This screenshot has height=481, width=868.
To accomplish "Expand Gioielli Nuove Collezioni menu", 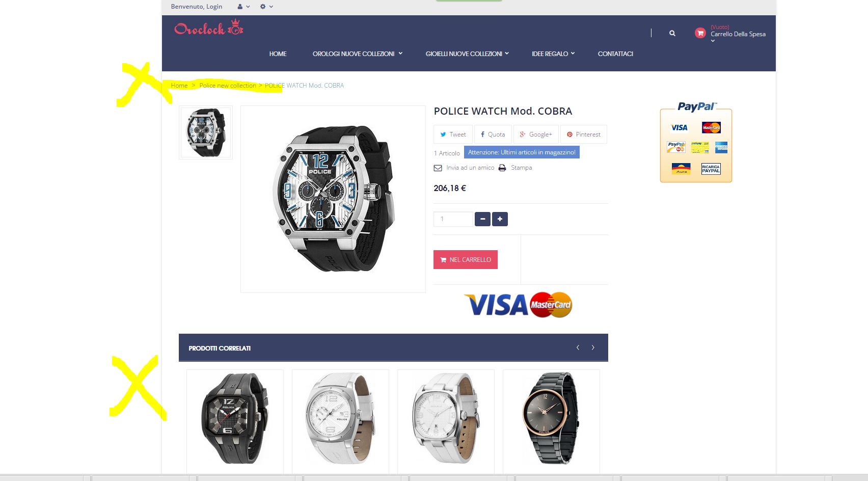I will pyautogui.click(x=467, y=54).
